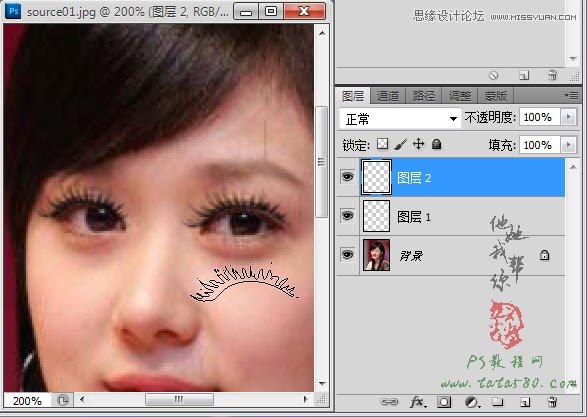Screen dimensions: 587x417
Task: Select 背景 layer thumbnail
Action: pyautogui.click(x=377, y=255)
